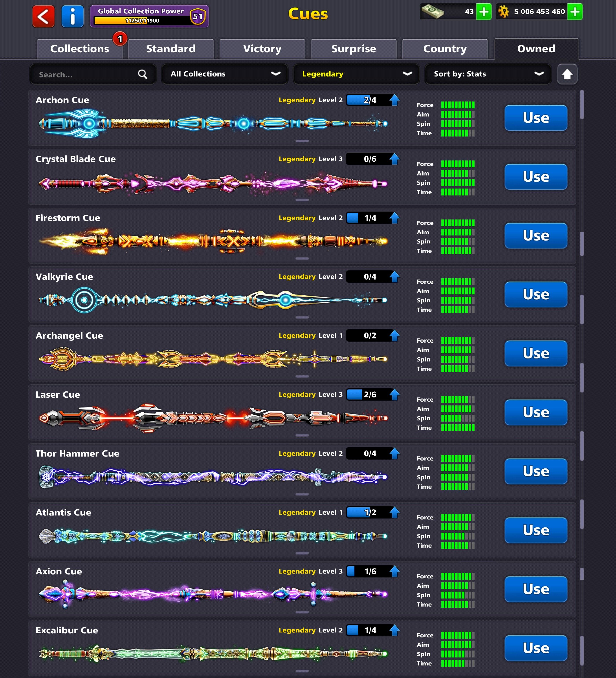This screenshot has width=616, height=678.
Task: Switch to the Collections tab
Action: [x=80, y=49]
